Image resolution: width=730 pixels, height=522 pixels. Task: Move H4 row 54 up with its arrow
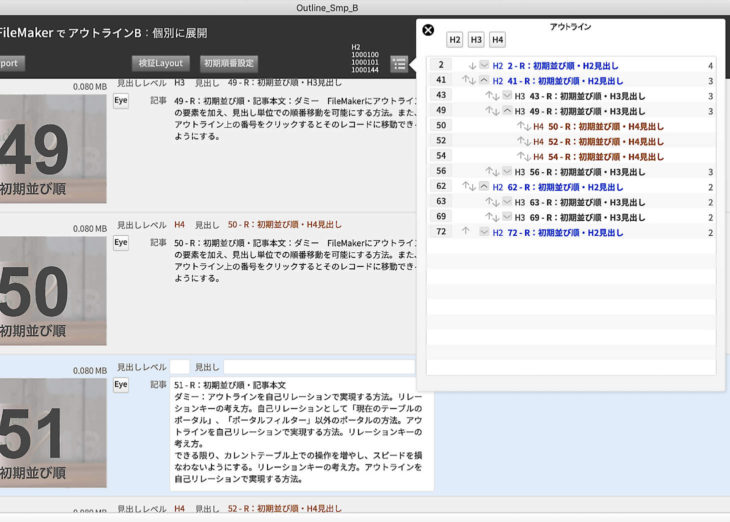[520, 156]
